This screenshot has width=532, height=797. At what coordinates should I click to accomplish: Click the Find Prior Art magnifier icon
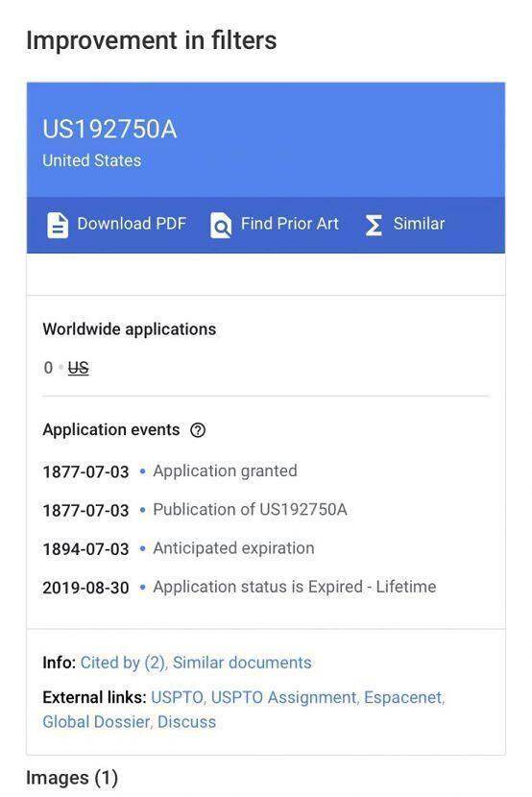221,225
